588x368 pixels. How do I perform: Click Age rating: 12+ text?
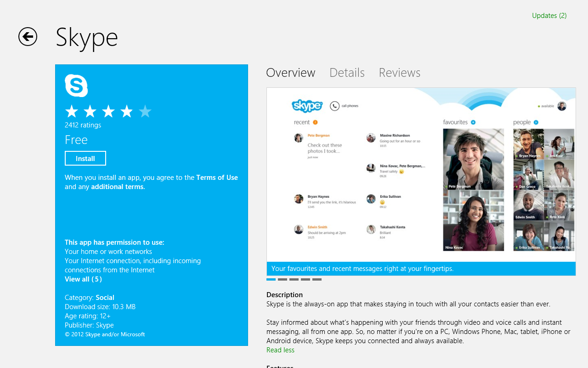88,316
